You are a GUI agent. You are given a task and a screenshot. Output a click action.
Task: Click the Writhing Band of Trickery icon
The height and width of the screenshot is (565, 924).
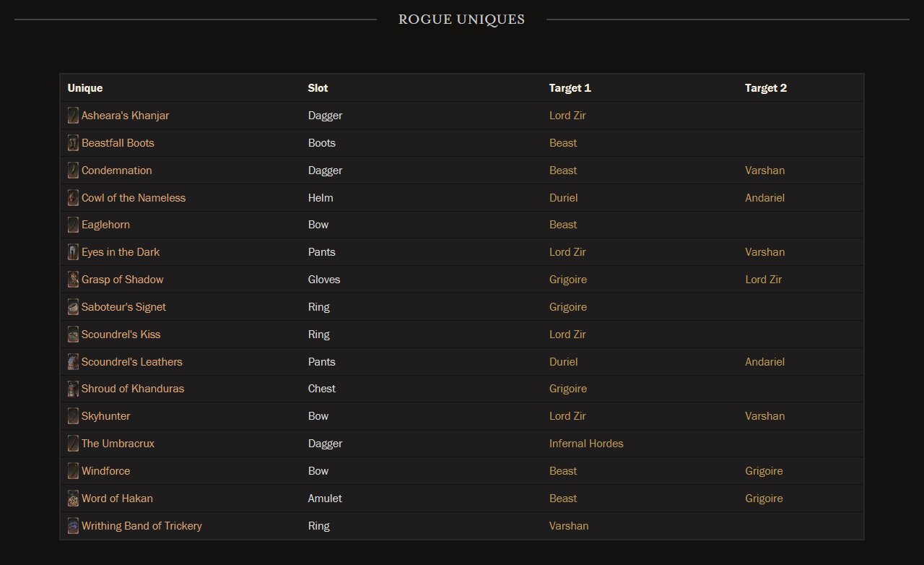point(73,526)
